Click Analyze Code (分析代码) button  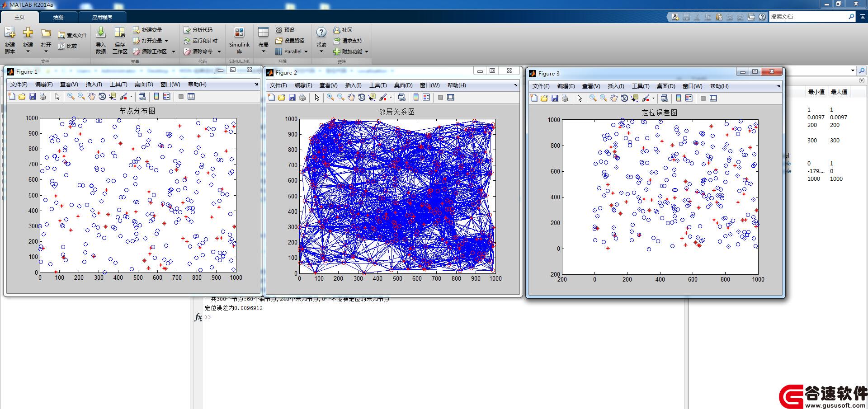(x=198, y=30)
